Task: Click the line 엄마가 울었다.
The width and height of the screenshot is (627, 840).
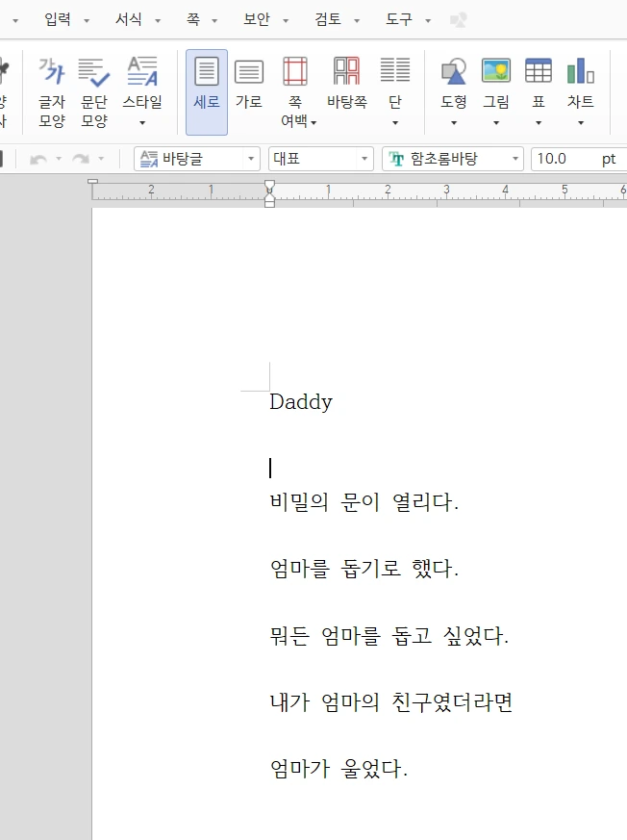Action: tap(339, 768)
